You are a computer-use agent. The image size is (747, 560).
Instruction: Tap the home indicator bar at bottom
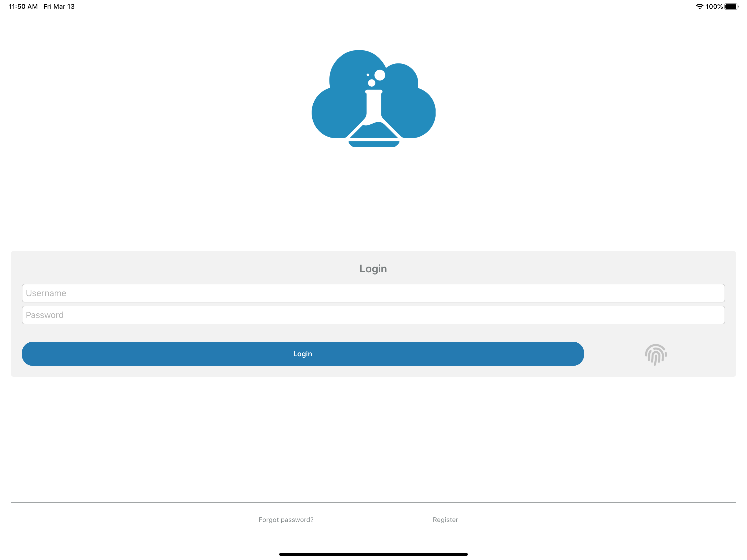[x=373, y=554]
